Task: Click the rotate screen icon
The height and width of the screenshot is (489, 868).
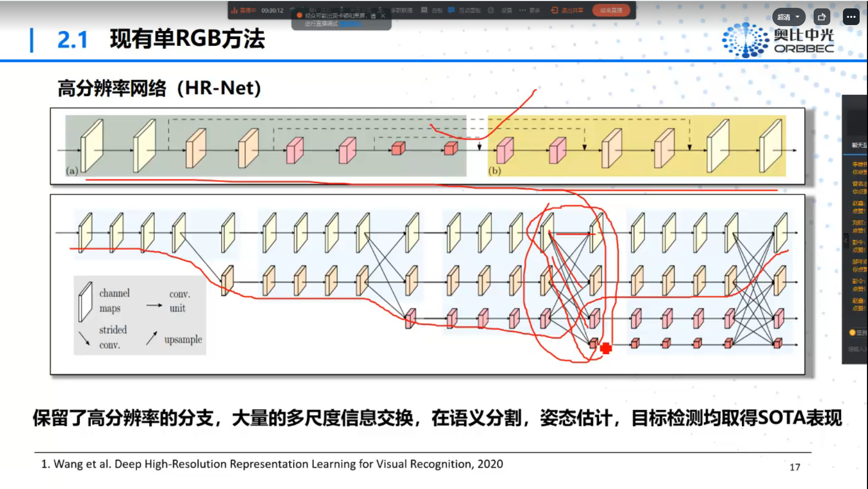Action: point(822,17)
